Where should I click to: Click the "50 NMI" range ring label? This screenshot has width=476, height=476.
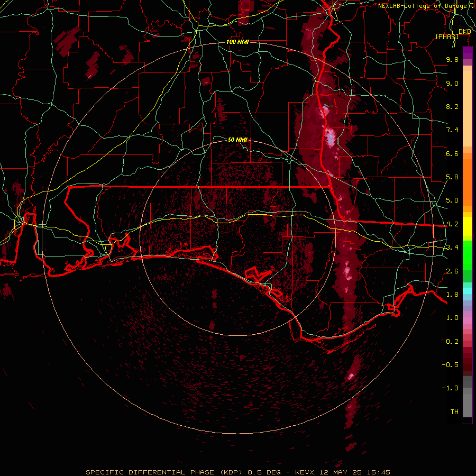point(237,140)
